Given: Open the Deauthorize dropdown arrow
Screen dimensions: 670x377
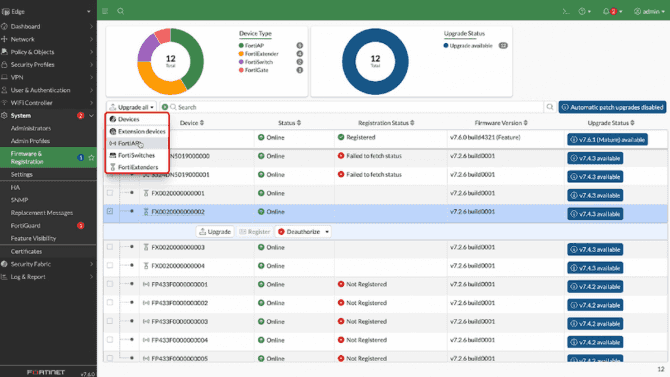Looking at the screenshot, I should coord(327,232).
